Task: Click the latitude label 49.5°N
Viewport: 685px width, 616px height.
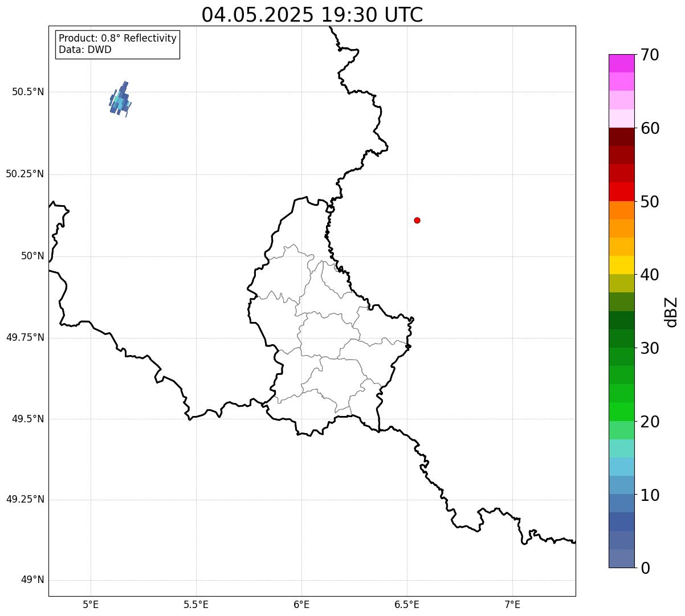Action: tap(28, 419)
